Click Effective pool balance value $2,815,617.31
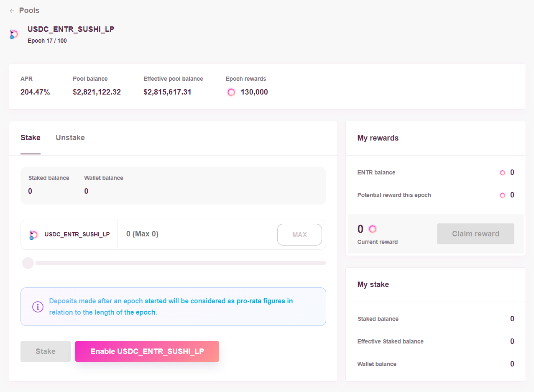This screenshot has width=534, height=392. point(167,92)
